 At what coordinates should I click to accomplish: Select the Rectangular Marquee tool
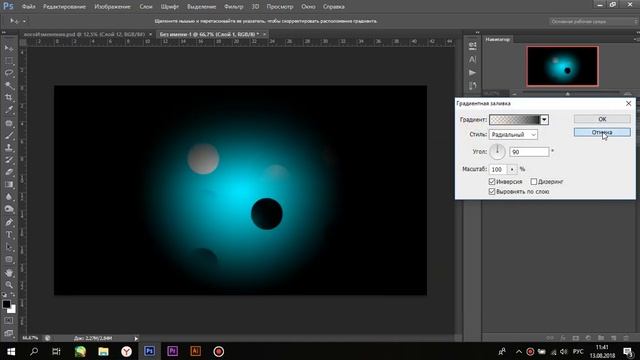(x=9, y=60)
